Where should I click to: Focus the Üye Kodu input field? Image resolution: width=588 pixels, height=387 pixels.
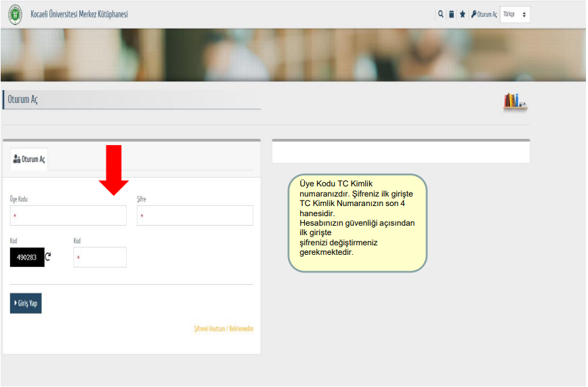tap(68, 216)
